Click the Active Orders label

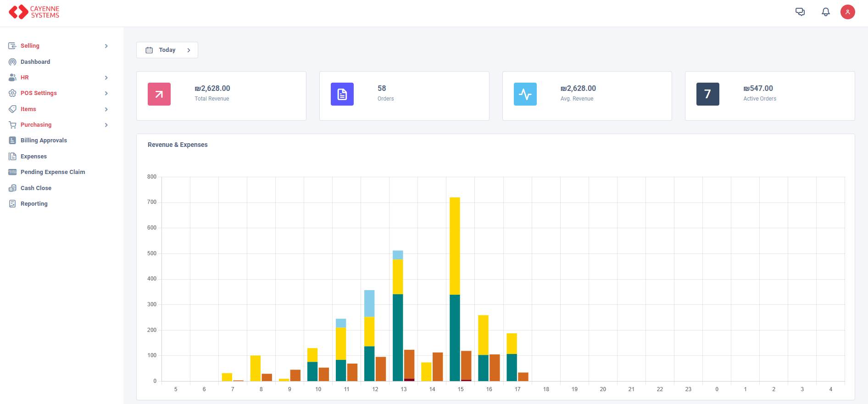[760, 99]
